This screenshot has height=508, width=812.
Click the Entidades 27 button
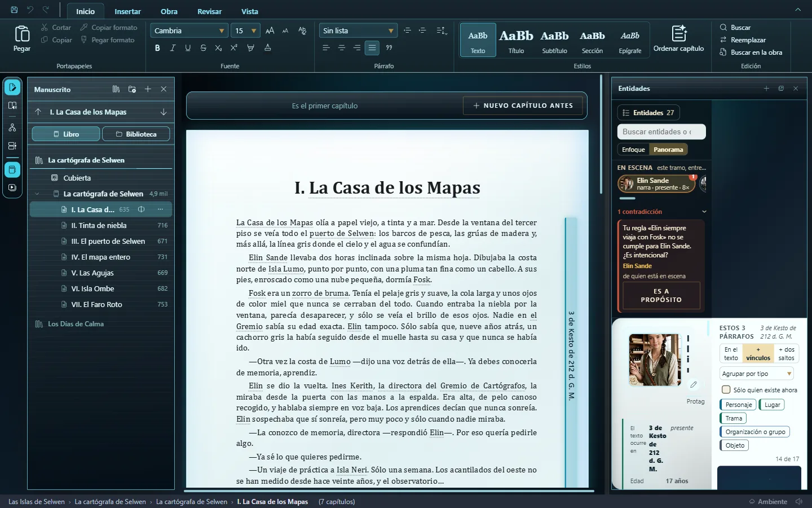click(648, 112)
